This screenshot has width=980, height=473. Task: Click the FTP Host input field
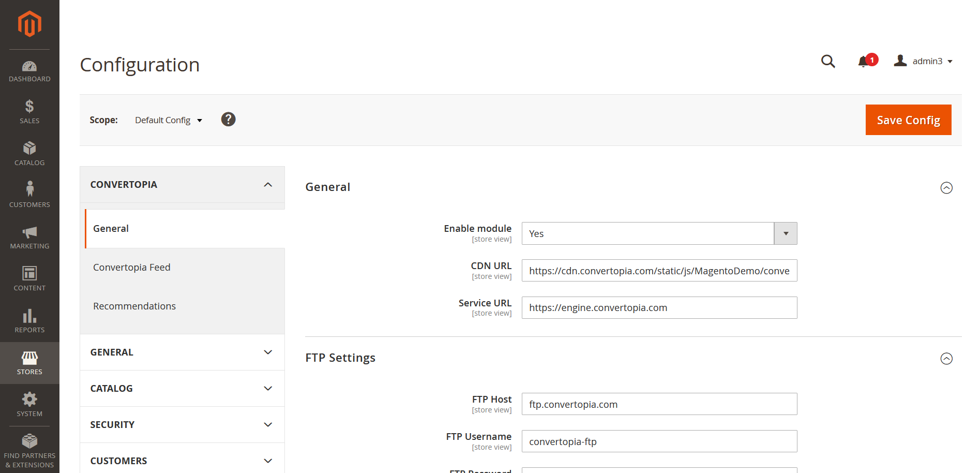(659, 404)
